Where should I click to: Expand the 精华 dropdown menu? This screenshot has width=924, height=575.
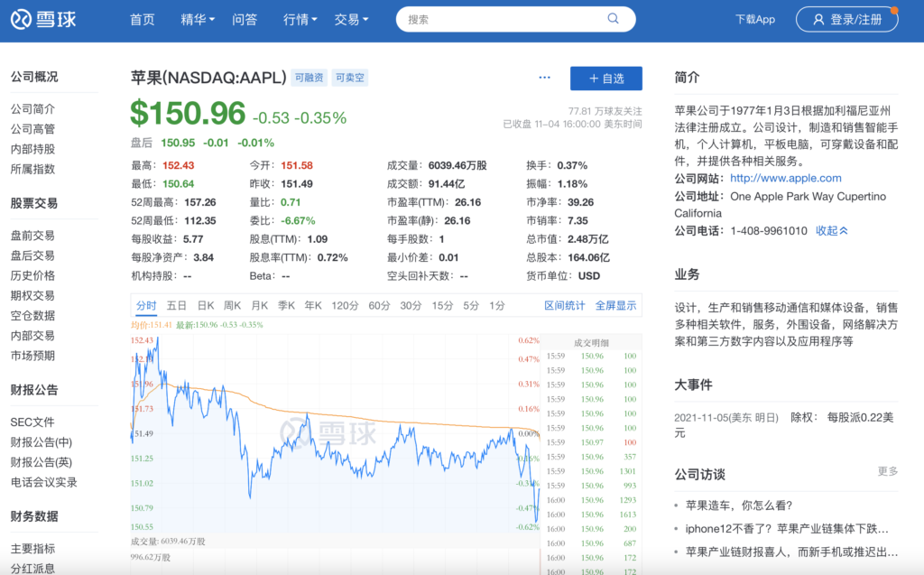[x=198, y=20]
